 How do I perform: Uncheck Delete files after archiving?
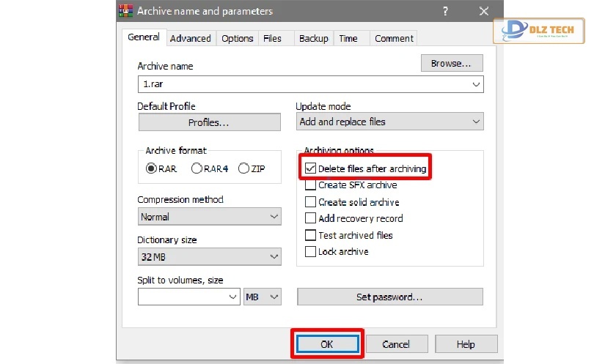[x=310, y=168]
